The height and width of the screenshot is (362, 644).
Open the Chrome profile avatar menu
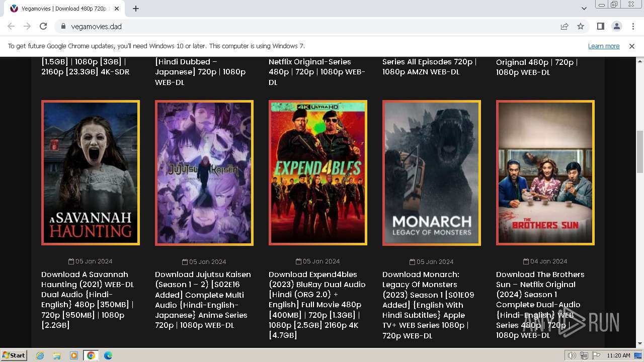[x=617, y=26]
